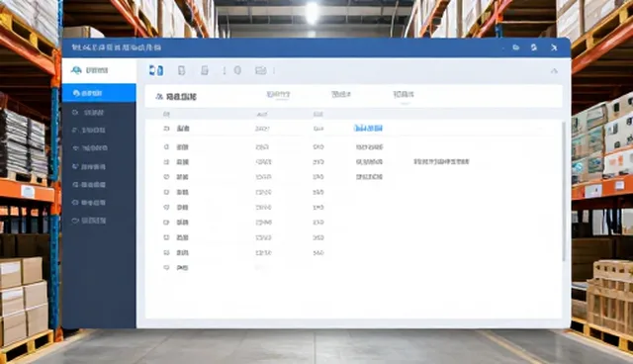Image resolution: width=633 pixels, height=364 pixels.
Task: Click the second column header of the table
Action: pyautogui.click(x=262, y=114)
